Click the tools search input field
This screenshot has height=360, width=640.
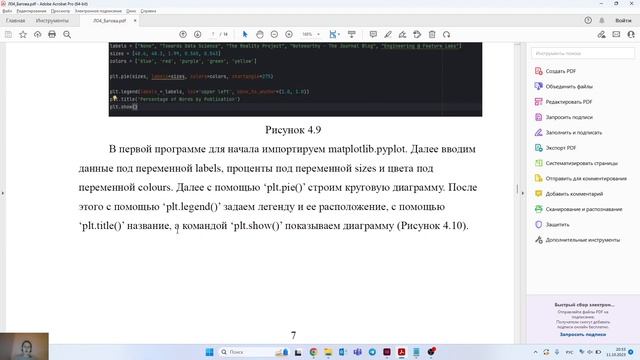tap(582, 53)
